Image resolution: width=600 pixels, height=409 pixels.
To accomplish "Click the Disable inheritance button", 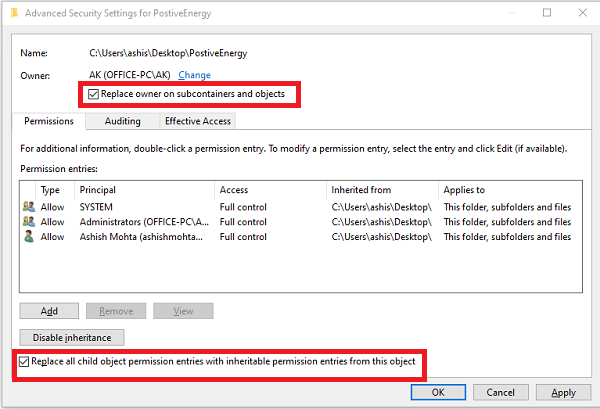I will (x=72, y=337).
